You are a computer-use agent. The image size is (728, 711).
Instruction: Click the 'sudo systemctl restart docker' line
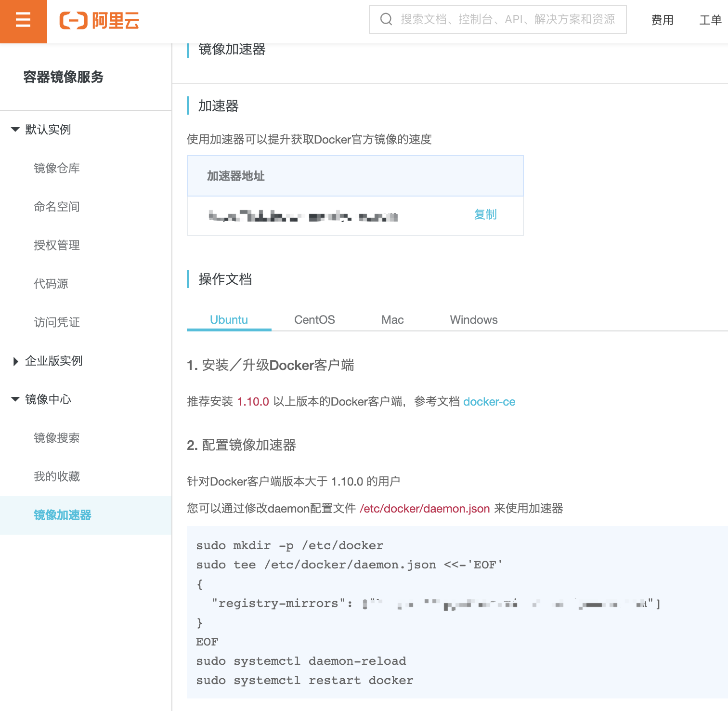click(305, 680)
